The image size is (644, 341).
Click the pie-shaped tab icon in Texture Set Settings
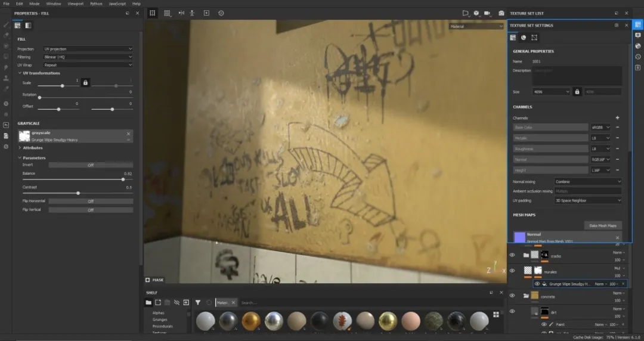point(524,38)
